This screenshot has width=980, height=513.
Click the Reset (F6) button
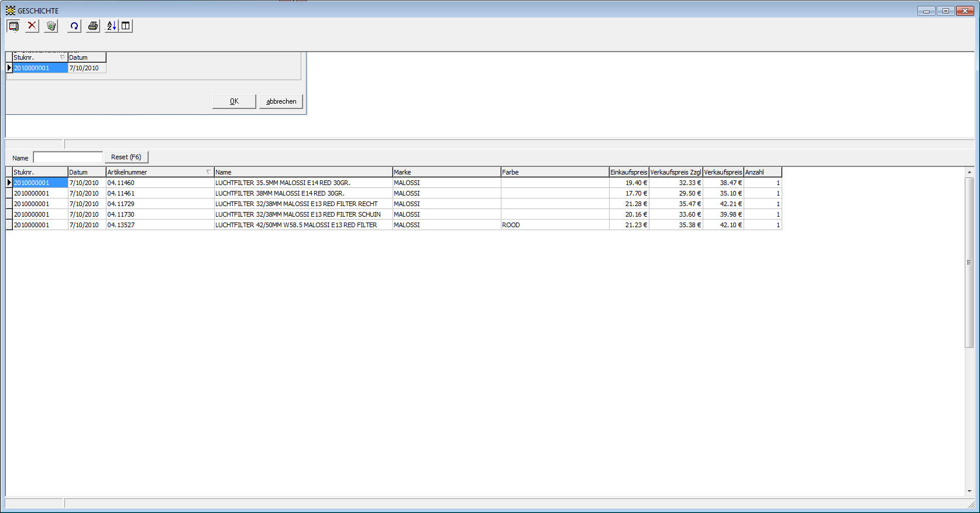pos(126,157)
